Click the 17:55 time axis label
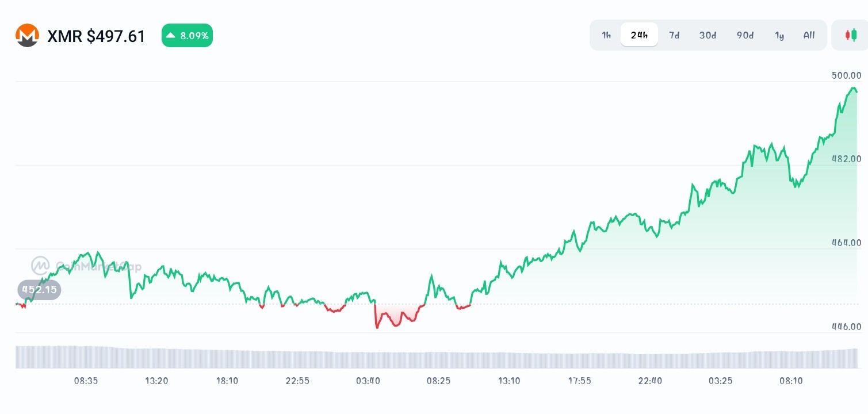Image resolution: width=868 pixels, height=414 pixels. coord(579,381)
